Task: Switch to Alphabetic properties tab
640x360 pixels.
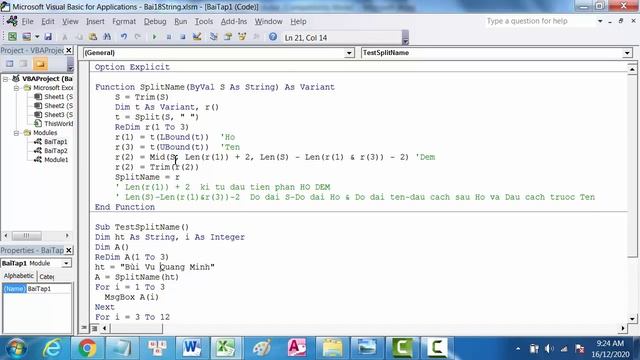Action: (x=18, y=276)
